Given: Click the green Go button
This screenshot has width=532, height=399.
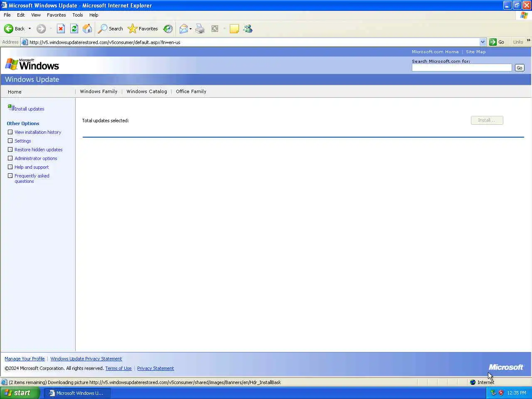Looking at the screenshot, I should tap(497, 42).
